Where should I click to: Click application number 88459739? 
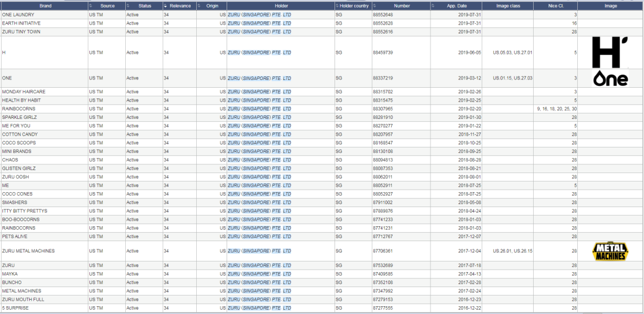click(x=383, y=53)
